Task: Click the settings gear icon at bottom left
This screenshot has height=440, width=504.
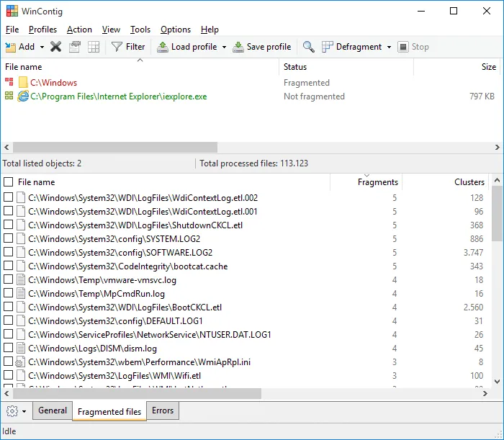Action: click(12, 411)
